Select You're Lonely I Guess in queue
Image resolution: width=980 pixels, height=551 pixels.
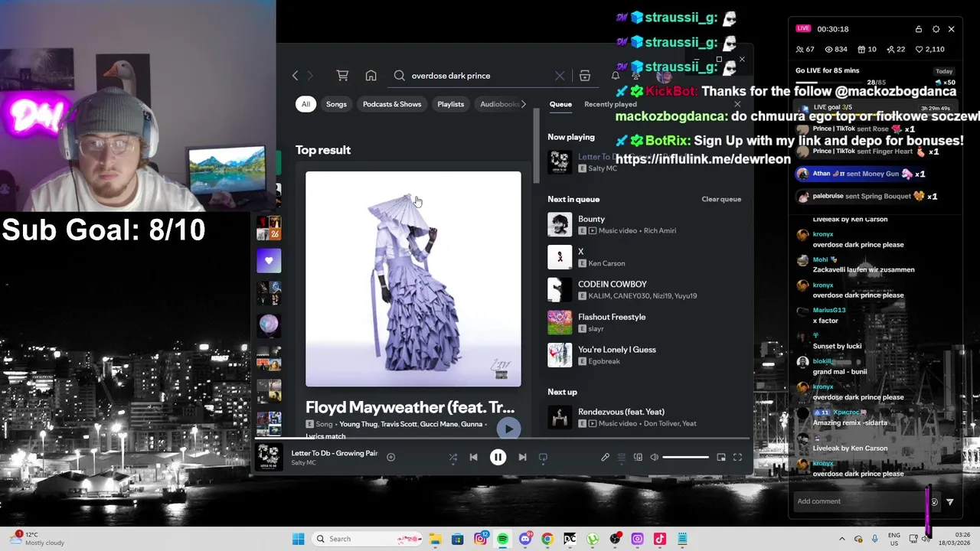pos(645,355)
